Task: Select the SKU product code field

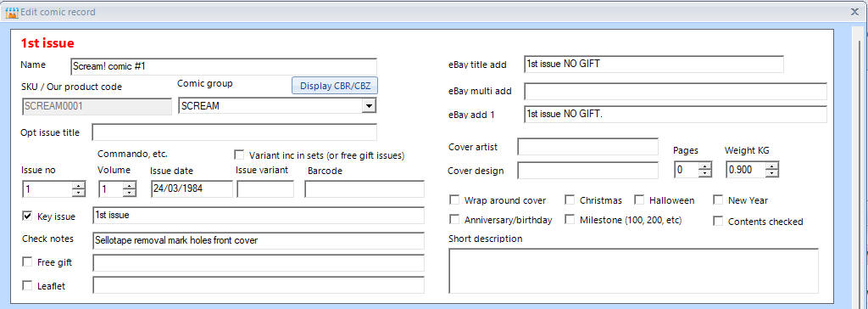Action: [x=97, y=106]
